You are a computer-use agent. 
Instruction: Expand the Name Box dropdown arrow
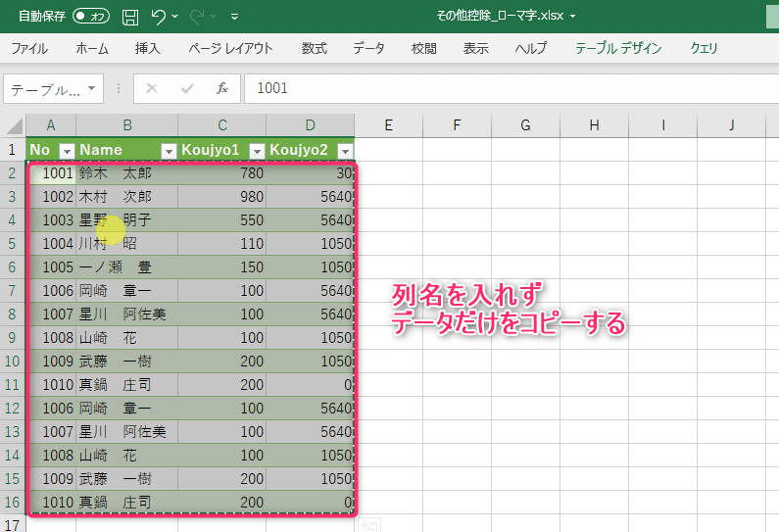point(92,88)
